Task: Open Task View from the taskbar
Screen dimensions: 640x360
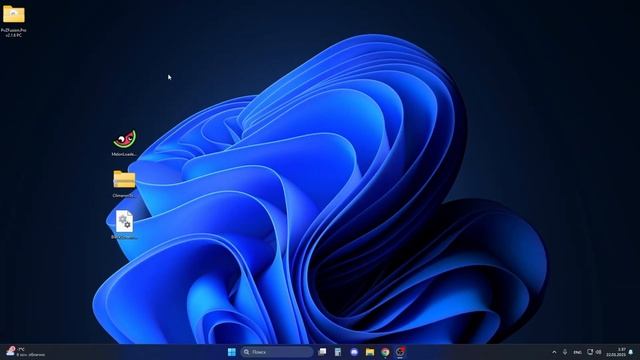Action: [x=322, y=352]
